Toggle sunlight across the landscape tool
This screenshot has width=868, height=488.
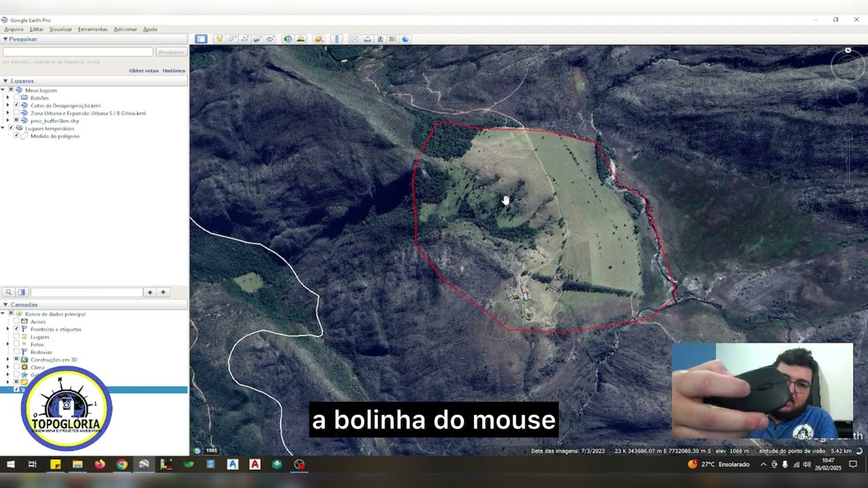pos(301,39)
